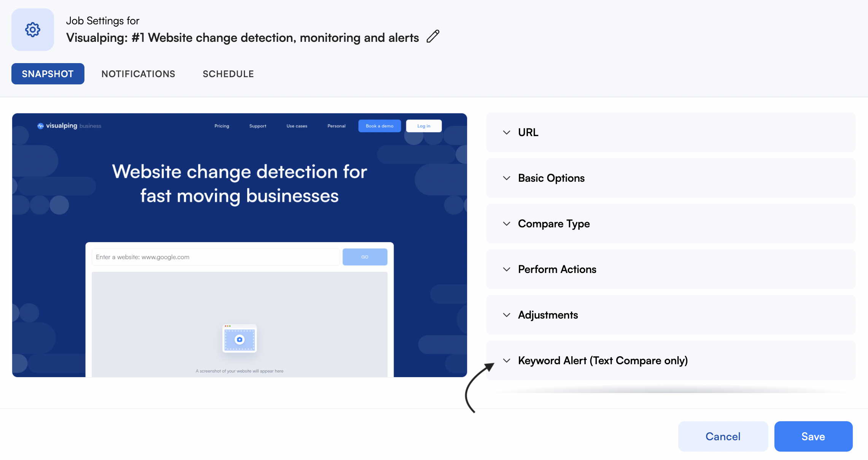Click the pencil icon to edit job name
The image size is (868, 460).
[x=433, y=36]
